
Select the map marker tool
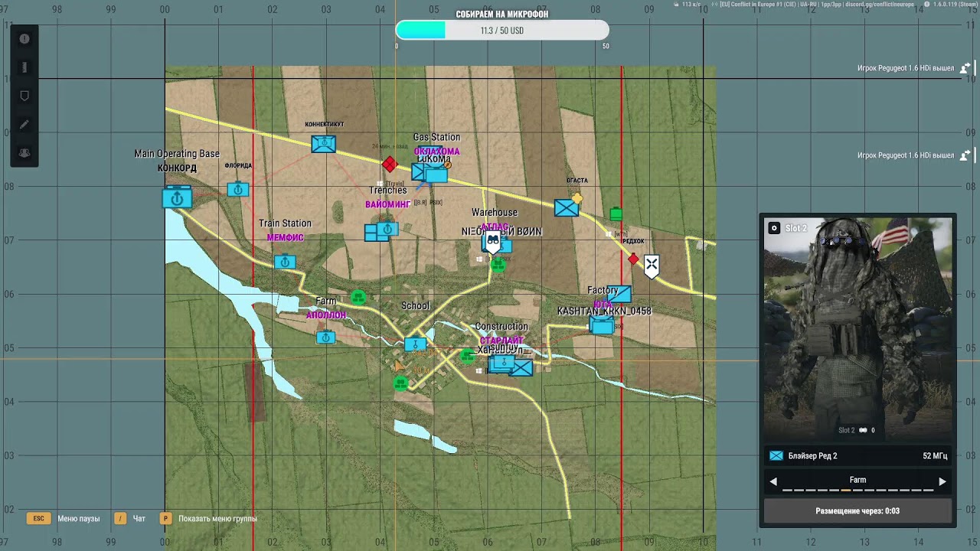[x=24, y=96]
